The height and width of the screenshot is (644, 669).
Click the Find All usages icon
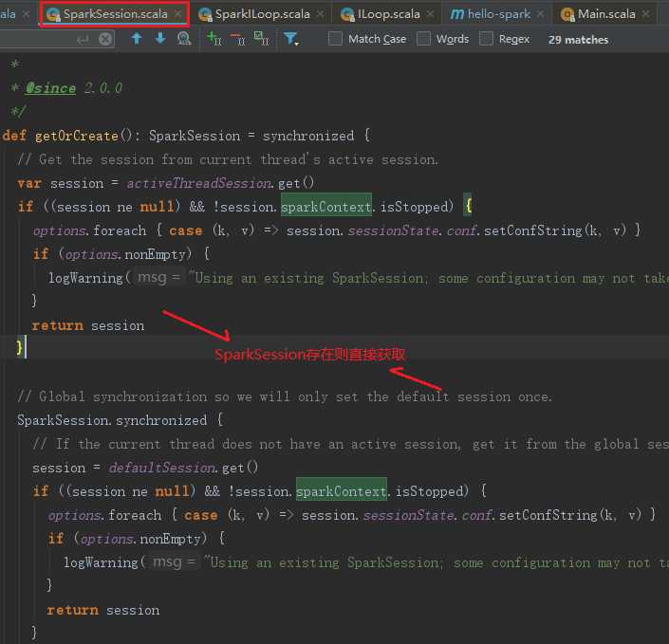pyautogui.click(x=184, y=39)
